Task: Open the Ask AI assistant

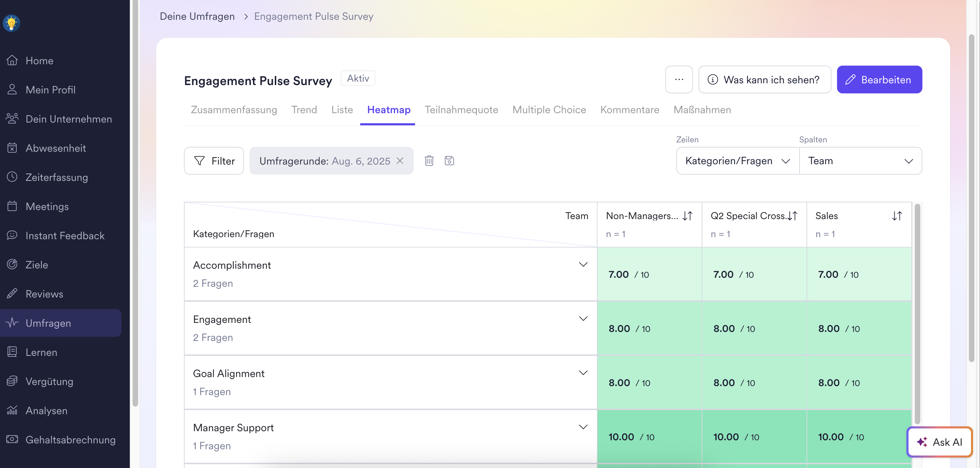Action: pyautogui.click(x=939, y=442)
